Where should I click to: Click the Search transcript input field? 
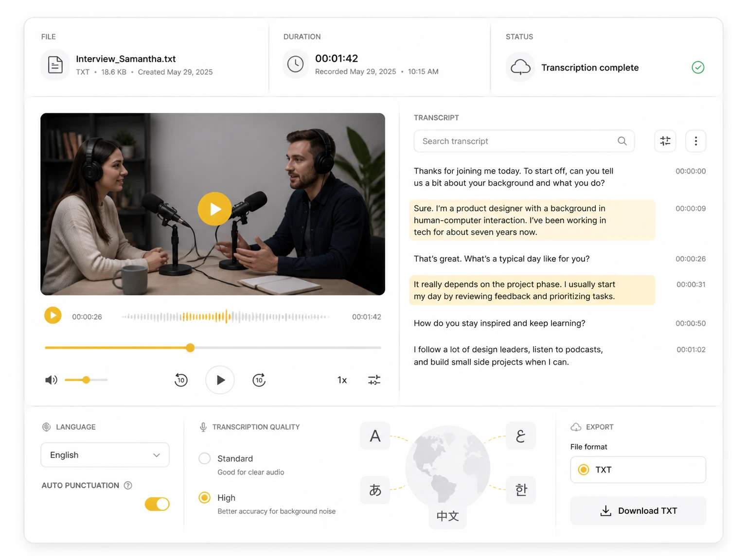(524, 141)
